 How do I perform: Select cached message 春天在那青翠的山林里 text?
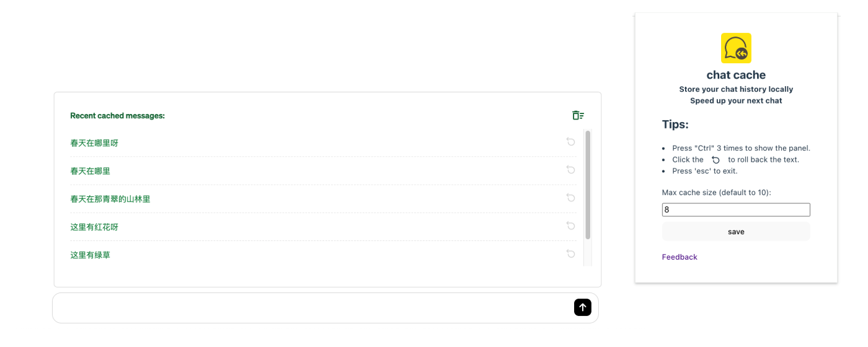[110, 199]
